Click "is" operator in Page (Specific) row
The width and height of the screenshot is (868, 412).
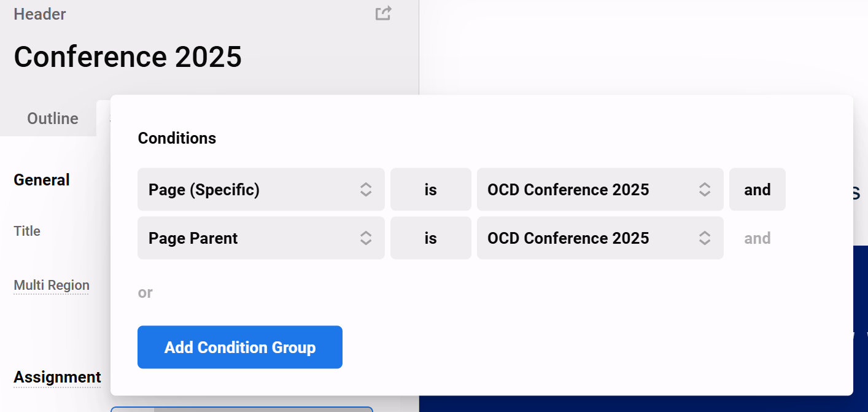(430, 190)
